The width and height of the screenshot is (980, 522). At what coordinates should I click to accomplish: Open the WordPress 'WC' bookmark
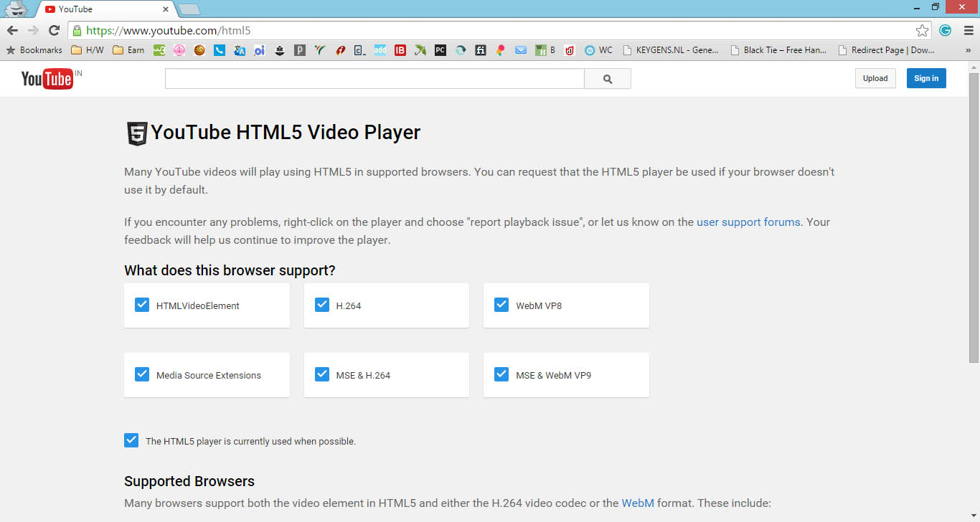point(599,50)
